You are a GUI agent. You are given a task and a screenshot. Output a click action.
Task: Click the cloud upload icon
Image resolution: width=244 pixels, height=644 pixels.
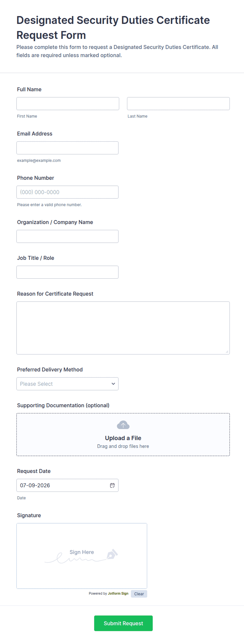(x=123, y=425)
